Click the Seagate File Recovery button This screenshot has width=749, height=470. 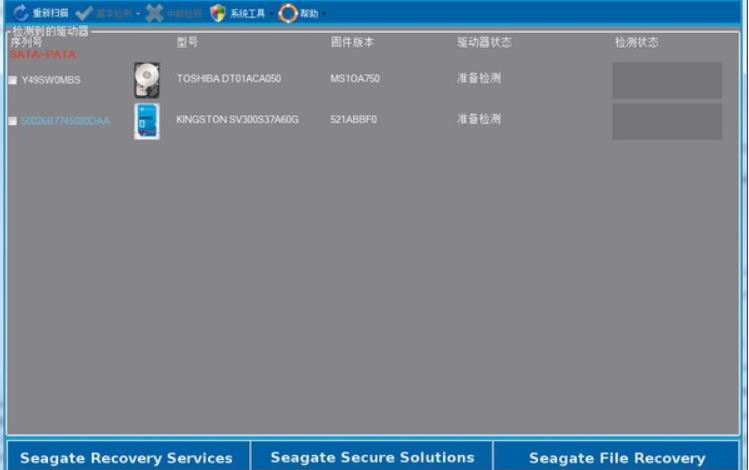pyautogui.click(x=617, y=457)
